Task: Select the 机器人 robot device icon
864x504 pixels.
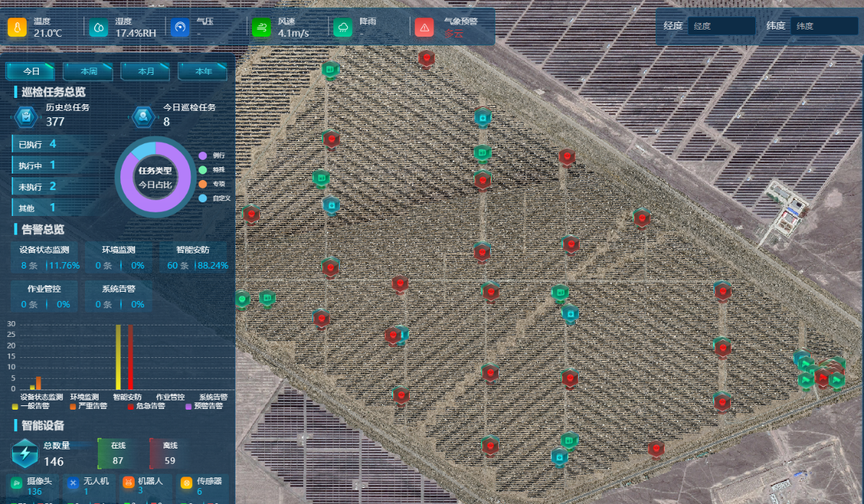Action: [x=128, y=482]
